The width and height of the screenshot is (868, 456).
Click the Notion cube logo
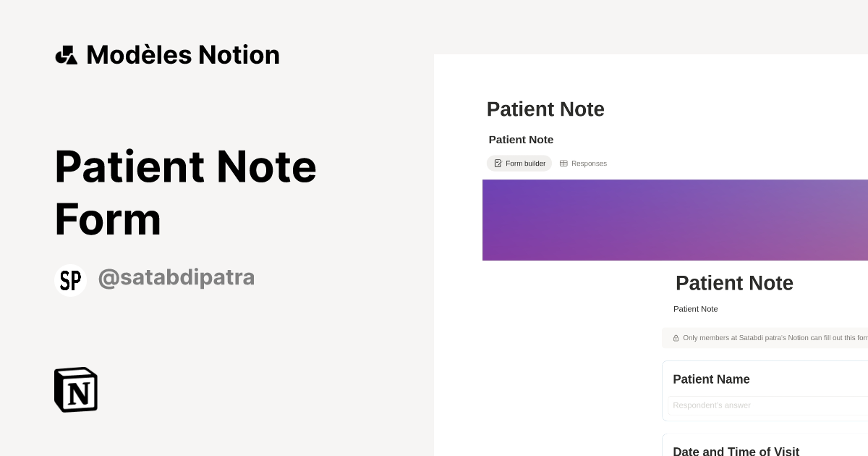pos(76,389)
